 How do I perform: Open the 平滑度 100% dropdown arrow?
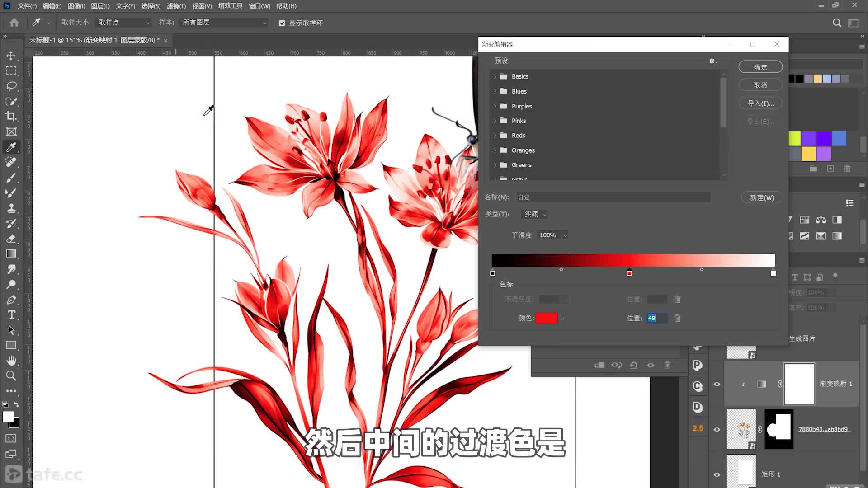click(x=565, y=235)
